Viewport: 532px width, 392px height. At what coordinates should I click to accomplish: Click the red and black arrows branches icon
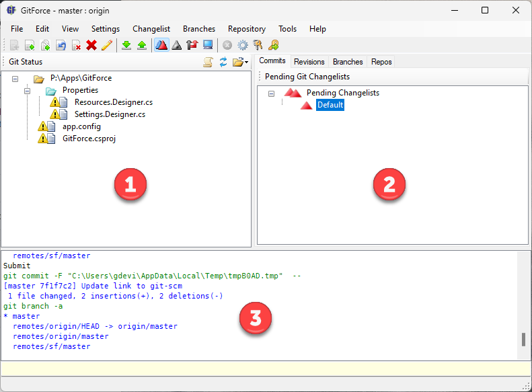click(x=192, y=45)
